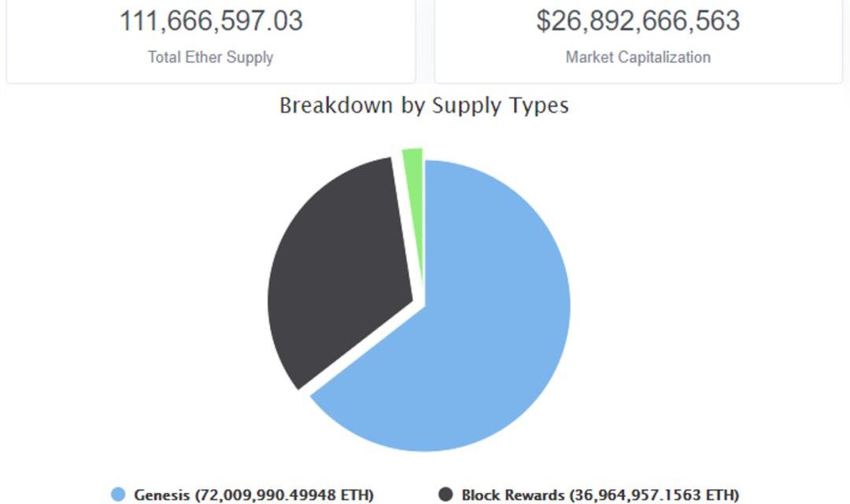
Task: Click the pie center where slices meet
Action: point(423,304)
